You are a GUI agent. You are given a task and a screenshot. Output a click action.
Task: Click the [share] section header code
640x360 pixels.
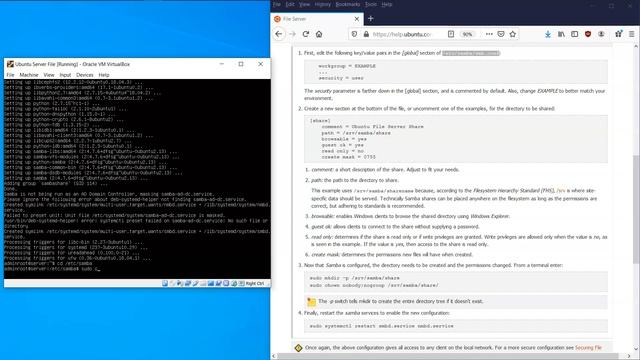click(320, 121)
